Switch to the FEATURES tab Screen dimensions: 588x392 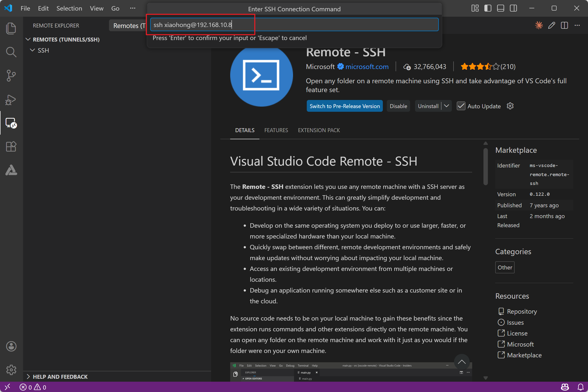point(276,130)
